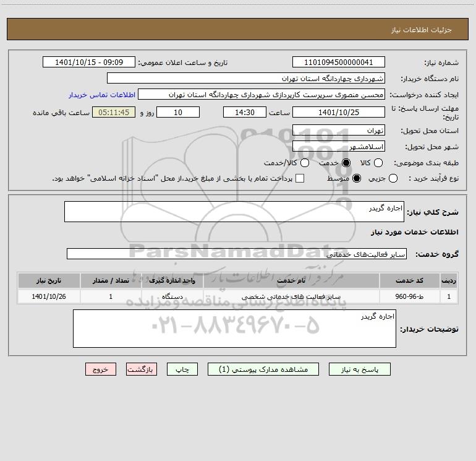This screenshot has height=461, width=476.
Task: Click the service code cell ط-96-960
Action: click(409, 296)
